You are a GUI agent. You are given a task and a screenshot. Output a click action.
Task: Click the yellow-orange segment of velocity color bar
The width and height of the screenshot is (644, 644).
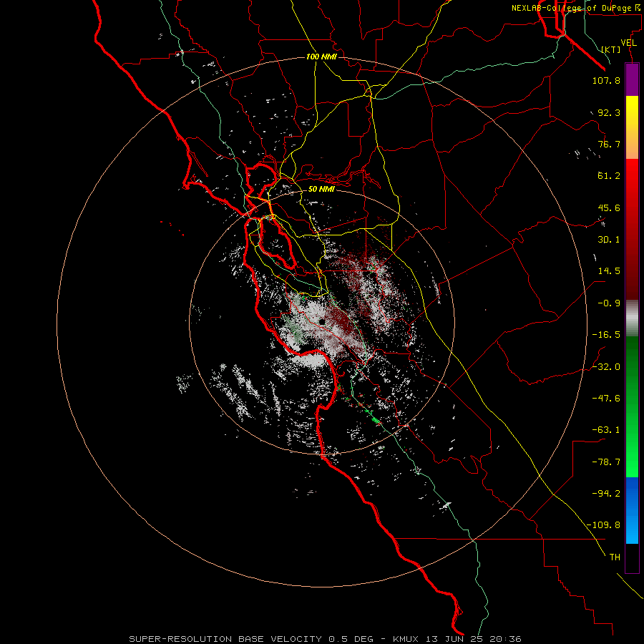pos(632,127)
